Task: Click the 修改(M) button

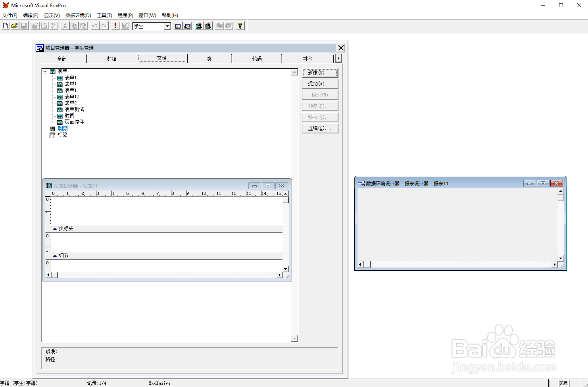Action: point(320,95)
